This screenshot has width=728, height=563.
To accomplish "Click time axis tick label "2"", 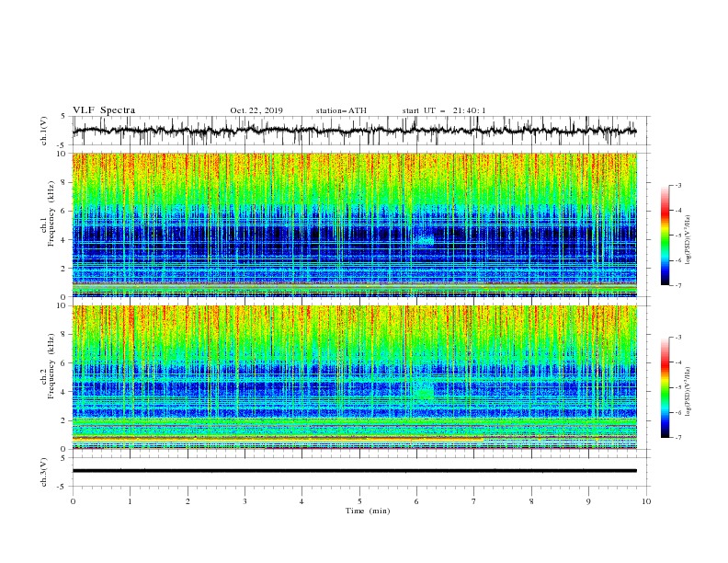I will tap(188, 501).
